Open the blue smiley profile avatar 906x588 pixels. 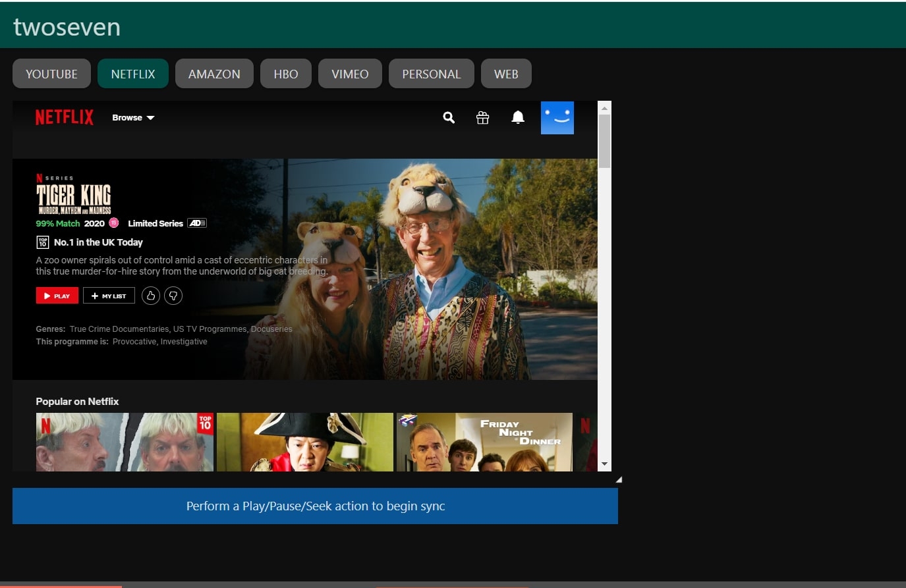click(557, 118)
